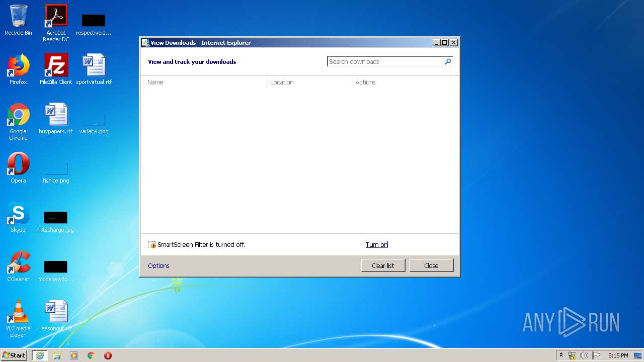Open the CCleaner desktop shortcut

(x=18, y=266)
